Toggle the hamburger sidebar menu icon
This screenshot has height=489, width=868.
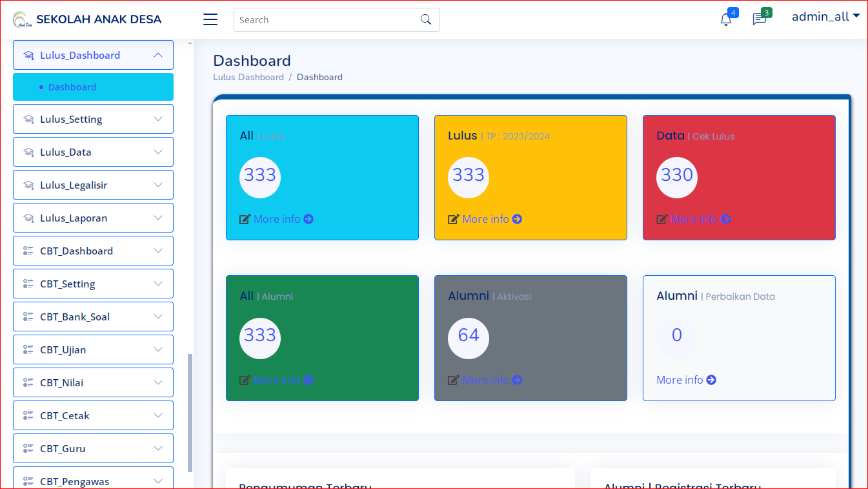[210, 19]
